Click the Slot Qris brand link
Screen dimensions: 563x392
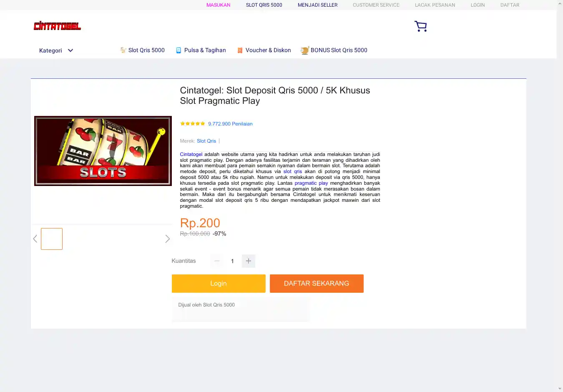click(x=206, y=141)
